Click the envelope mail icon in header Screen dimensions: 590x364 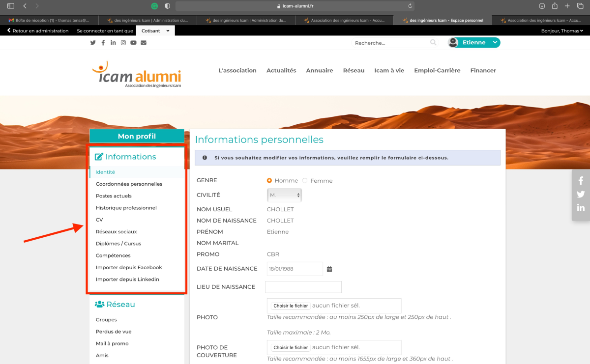[144, 43]
